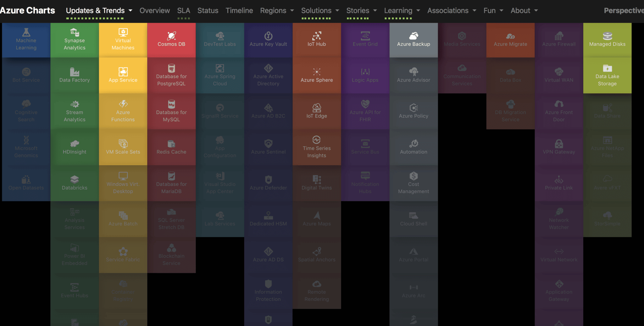The width and height of the screenshot is (644, 326).
Task: Select the Redis Cache tile
Action: 171,147
